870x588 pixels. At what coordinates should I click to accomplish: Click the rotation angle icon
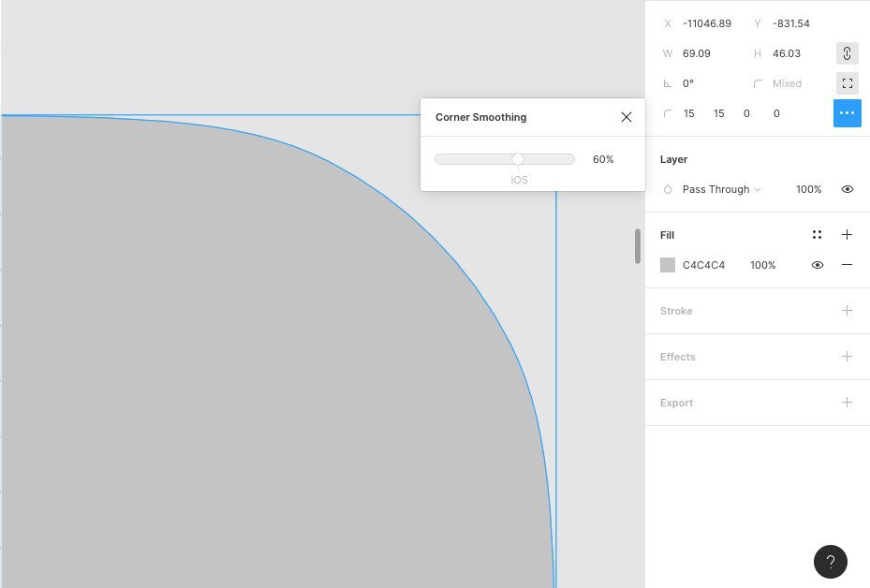coord(668,83)
